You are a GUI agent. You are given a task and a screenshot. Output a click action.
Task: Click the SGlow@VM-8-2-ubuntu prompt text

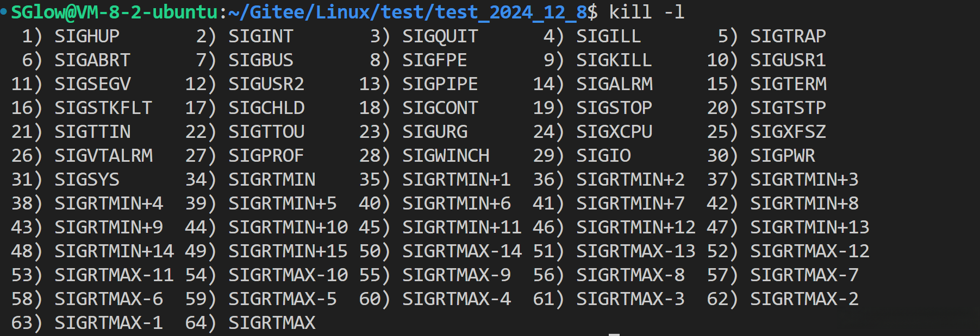[114, 12]
